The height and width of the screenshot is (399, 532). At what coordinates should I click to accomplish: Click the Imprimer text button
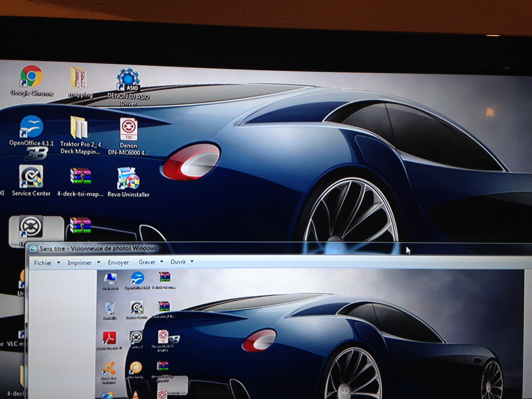click(80, 263)
